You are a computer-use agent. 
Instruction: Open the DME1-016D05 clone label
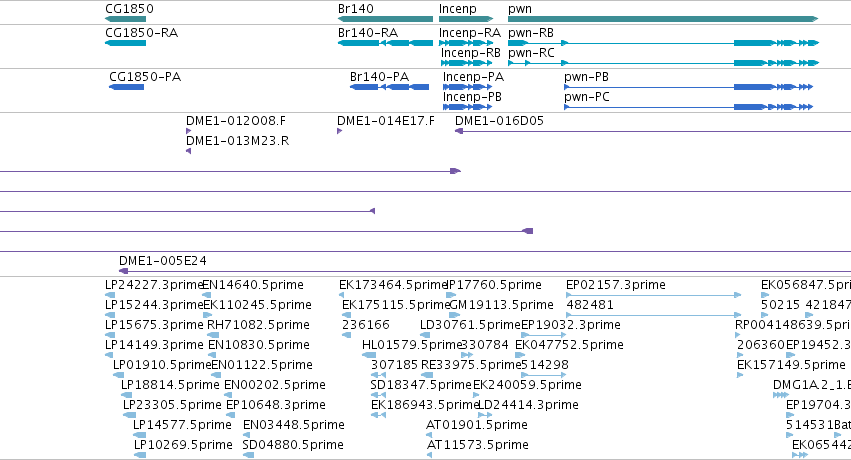click(x=499, y=120)
